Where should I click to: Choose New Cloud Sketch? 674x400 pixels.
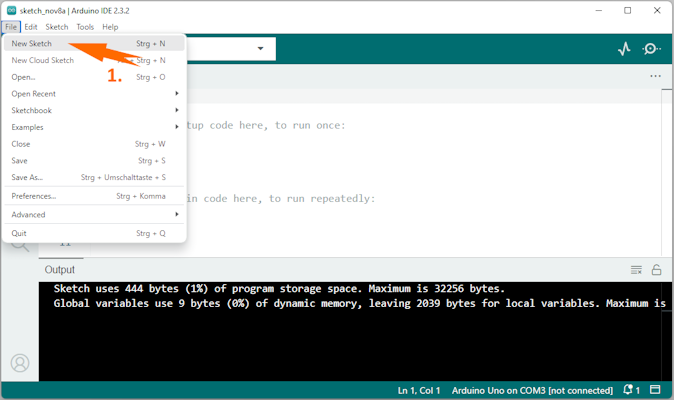pos(94,60)
